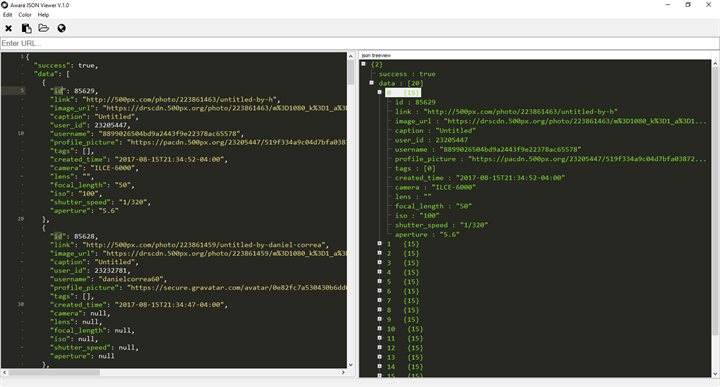The width and height of the screenshot is (720, 387).
Task: Click the editor line '"camera": "ILCE-6000",'
Action: 94,168
